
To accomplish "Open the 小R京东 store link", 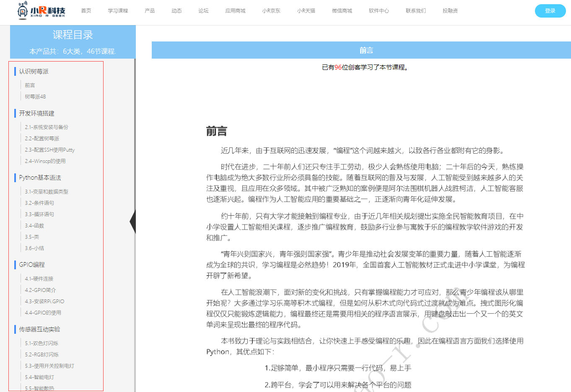I will pos(271,11).
